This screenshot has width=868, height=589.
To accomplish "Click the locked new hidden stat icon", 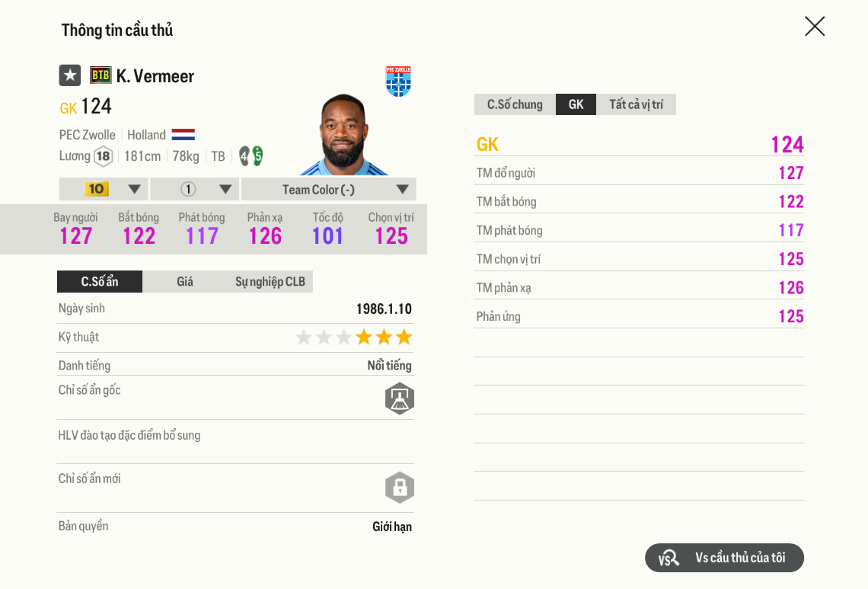I will tap(400, 488).
